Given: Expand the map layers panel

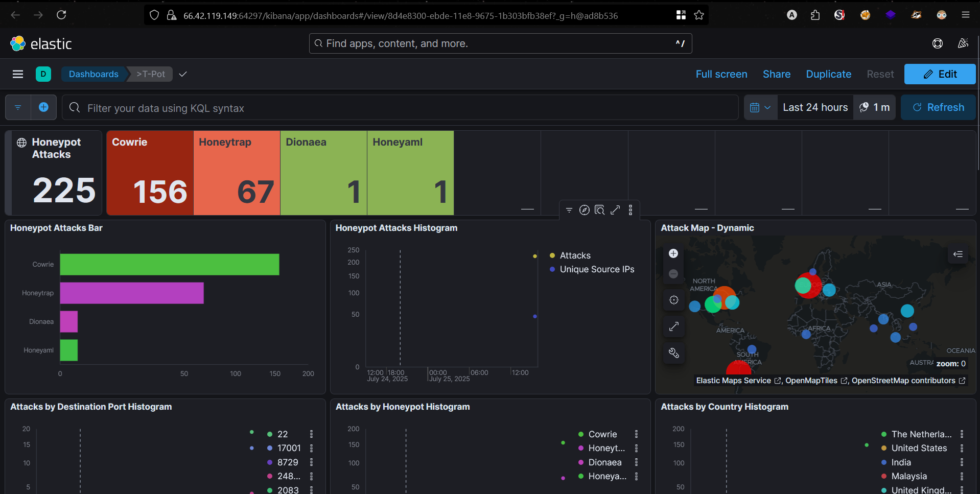Looking at the screenshot, I should pyautogui.click(x=958, y=254).
